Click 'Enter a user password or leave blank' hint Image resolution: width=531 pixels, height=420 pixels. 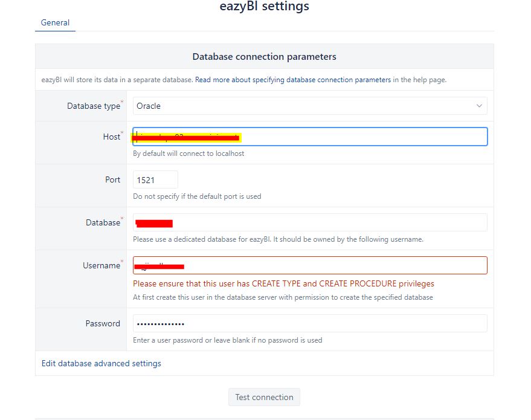click(228, 340)
